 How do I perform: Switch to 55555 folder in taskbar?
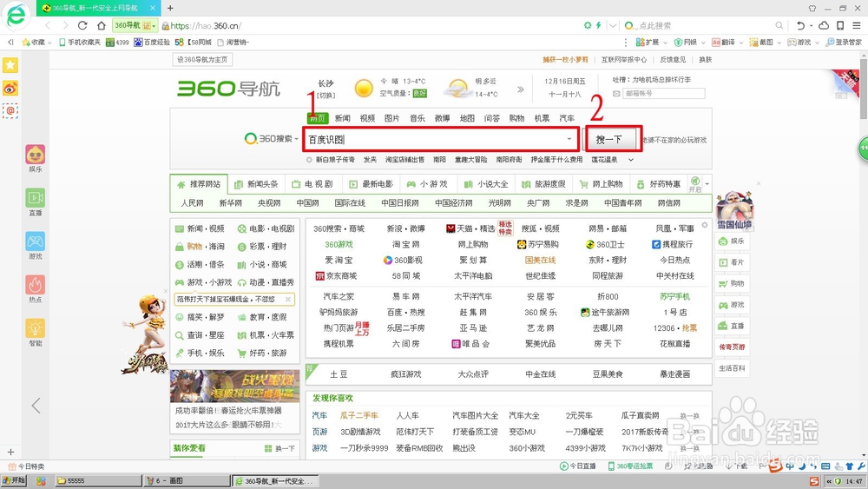click(99, 480)
